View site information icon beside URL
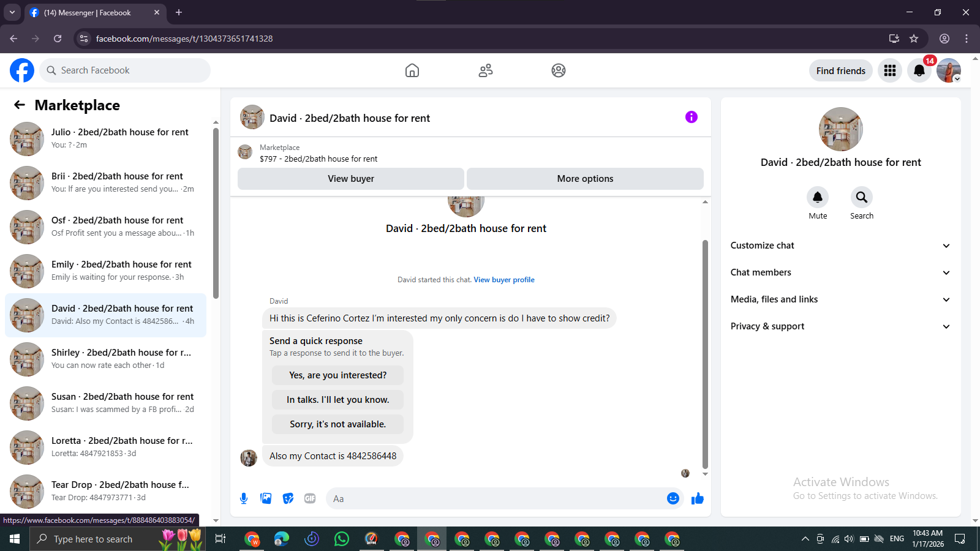This screenshot has width=980, height=551. click(x=84, y=39)
